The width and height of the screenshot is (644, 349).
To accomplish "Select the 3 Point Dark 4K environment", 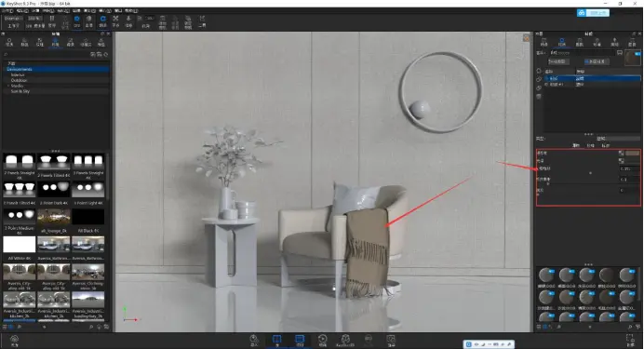I will click(x=54, y=194).
